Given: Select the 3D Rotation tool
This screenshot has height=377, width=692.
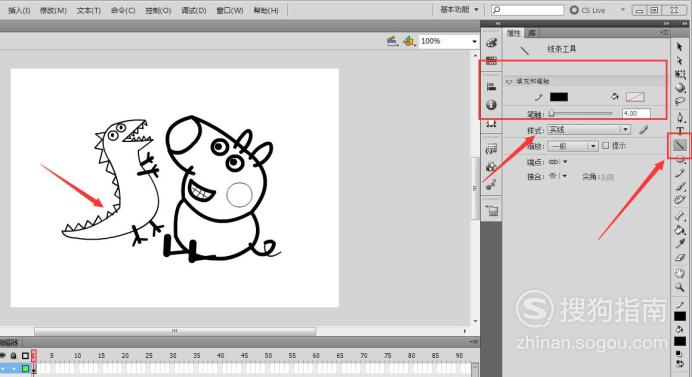Looking at the screenshot, I should tap(680, 87).
